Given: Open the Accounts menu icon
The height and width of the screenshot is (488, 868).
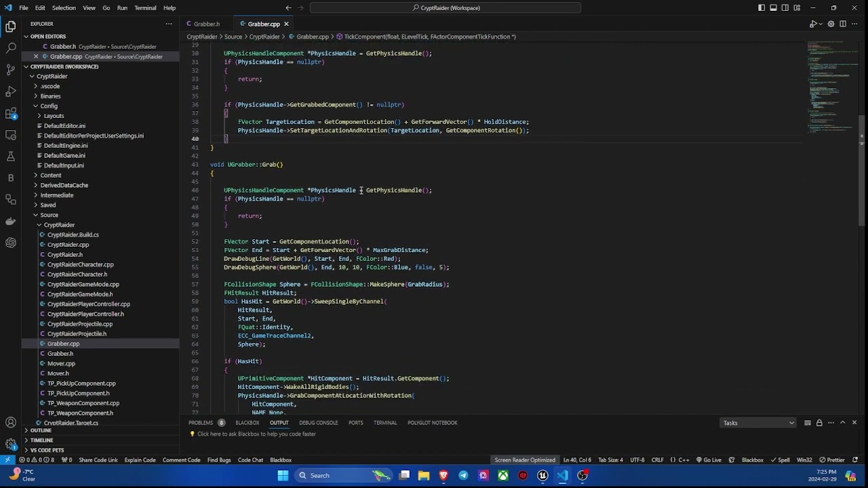Looking at the screenshot, I should point(11,423).
